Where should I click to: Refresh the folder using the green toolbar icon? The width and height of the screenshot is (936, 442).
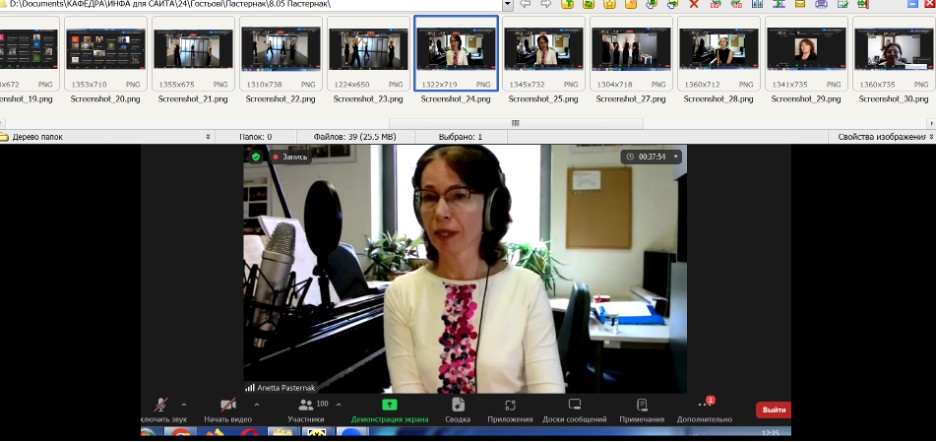click(x=589, y=4)
